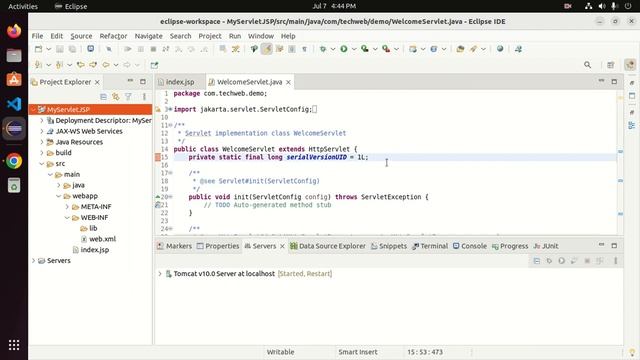
Task: Open Firefox from the Ubuntu dock
Action: pyautogui.click(x=14, y=31)
